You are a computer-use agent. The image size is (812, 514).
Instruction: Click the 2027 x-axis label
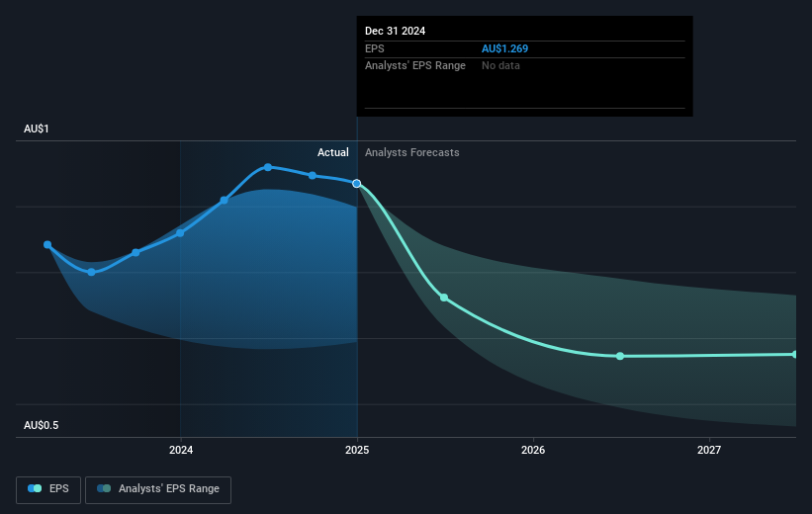(x=709, y=450)
